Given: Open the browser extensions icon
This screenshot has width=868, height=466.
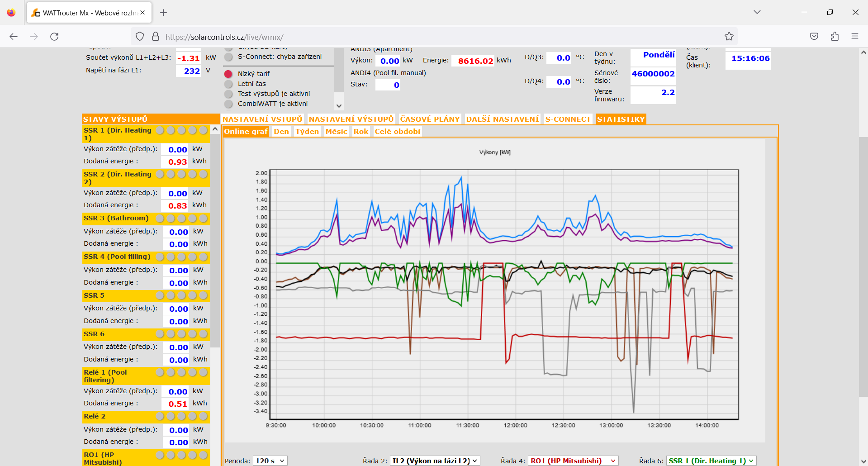Looking at the screenshot, I should pyautogui.click(x=835, y=36).
